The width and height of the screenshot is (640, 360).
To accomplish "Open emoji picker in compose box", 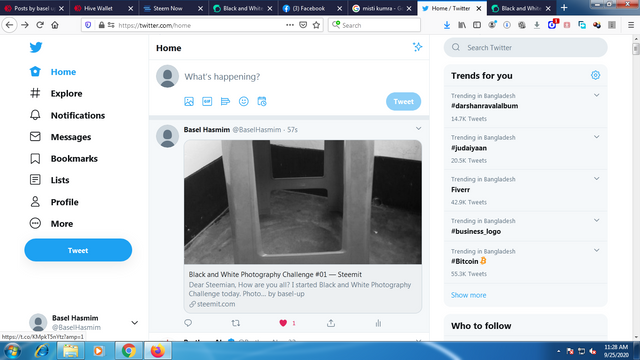I will (x=244, y=102).
